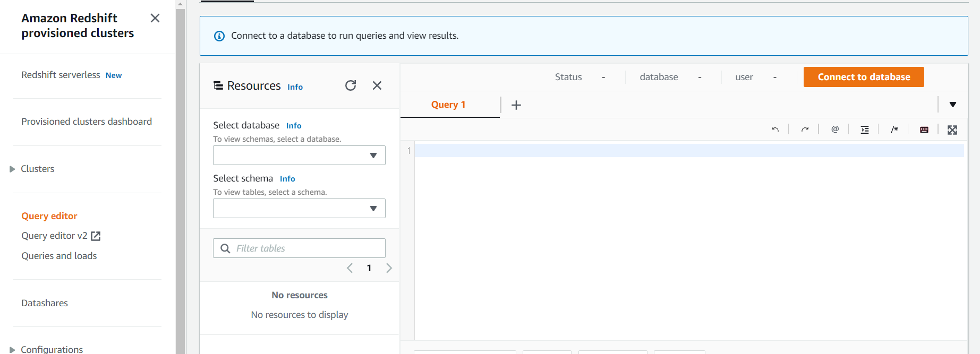Screen dimensions: 980x354
Task: Open Query editor v2
Action: click(x=54, y=236)
